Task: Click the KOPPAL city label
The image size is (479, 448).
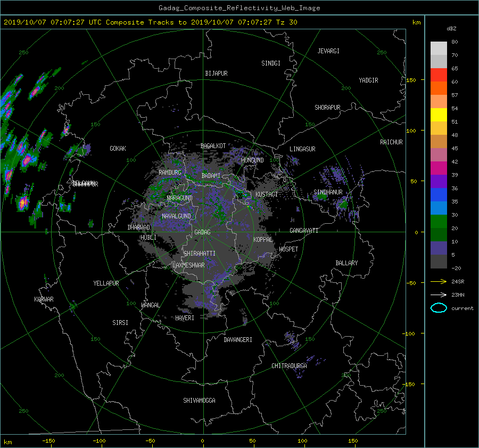Action: (263, 239)
